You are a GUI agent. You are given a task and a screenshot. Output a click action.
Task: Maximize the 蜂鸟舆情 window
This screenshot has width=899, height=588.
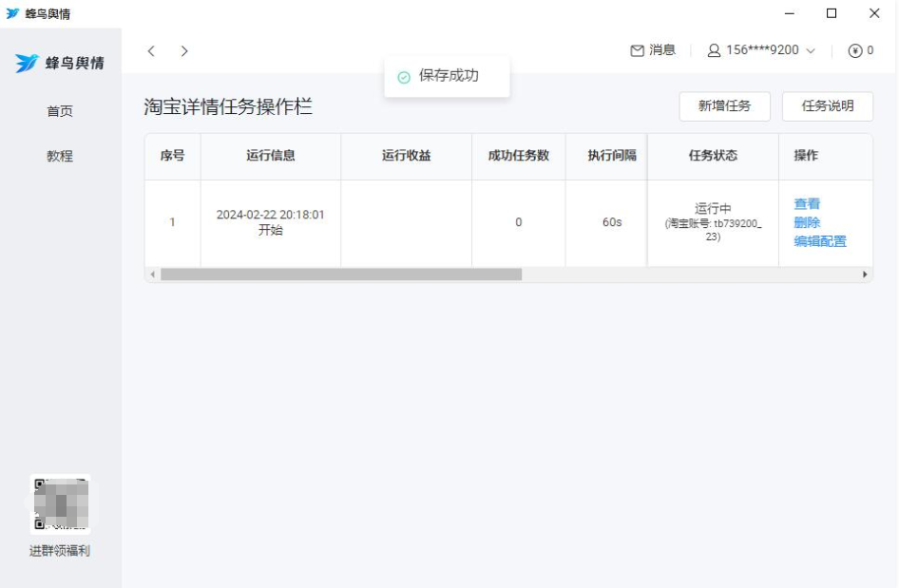[x=832, y=13]
